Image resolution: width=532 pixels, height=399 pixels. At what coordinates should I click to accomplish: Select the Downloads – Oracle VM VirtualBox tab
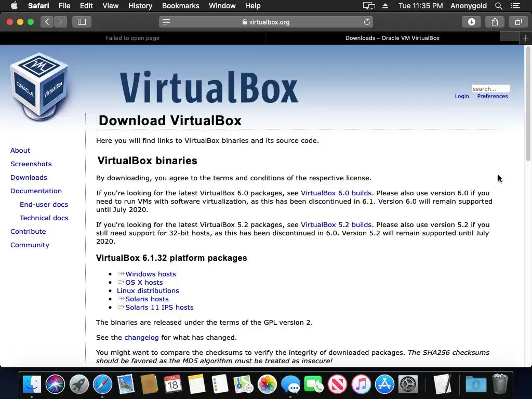coord(392,38)
